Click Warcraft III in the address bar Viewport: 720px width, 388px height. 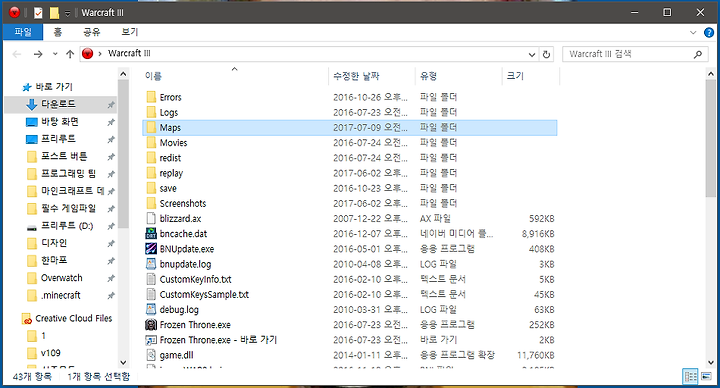(129, 53)
